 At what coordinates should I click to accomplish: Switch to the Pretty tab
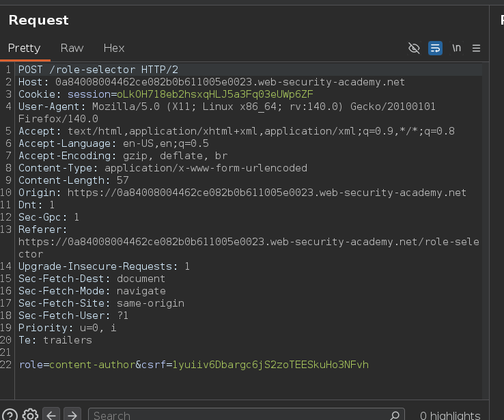[x=24, y=48]
